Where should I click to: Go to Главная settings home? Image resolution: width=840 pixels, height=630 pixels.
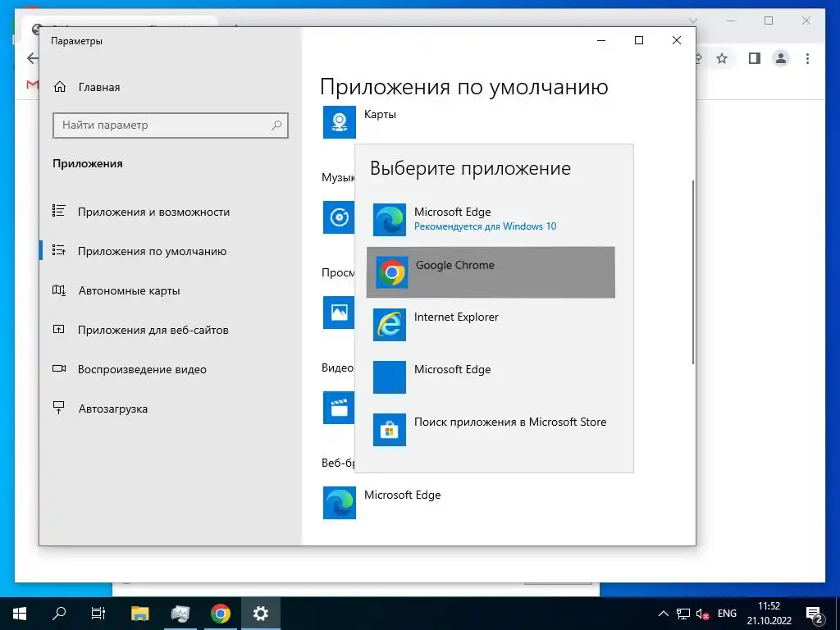click(171, 87)
